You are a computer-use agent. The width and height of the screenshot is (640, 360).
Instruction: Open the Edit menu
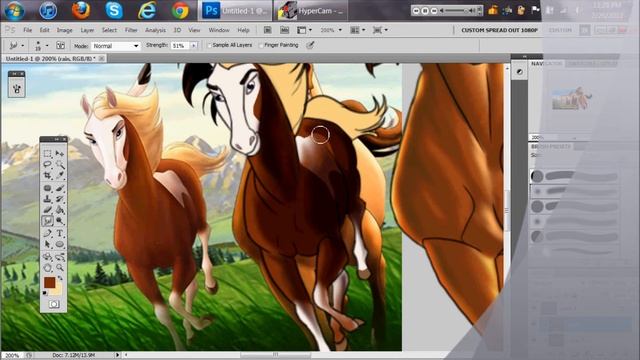point(44,30)
